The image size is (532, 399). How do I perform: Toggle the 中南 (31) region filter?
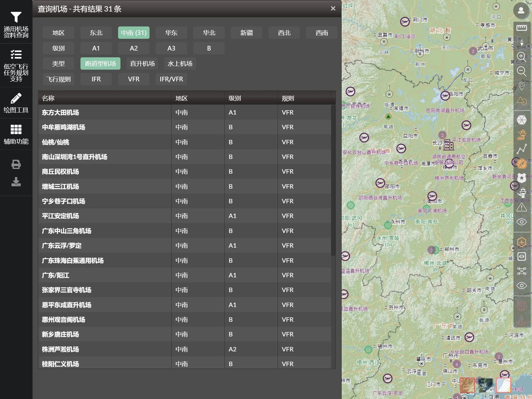tap(134, 33)
